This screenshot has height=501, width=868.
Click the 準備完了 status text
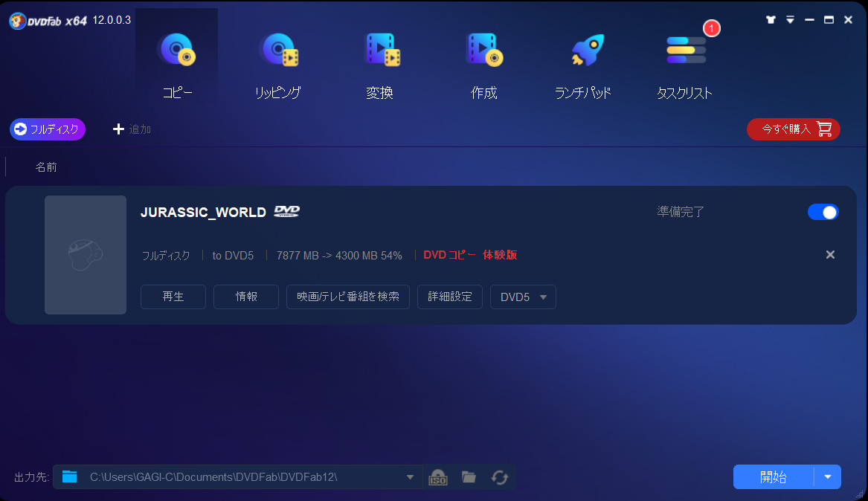click(681, 212)
